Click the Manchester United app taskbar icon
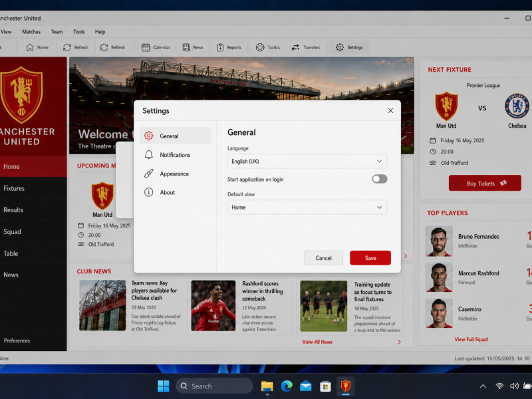The image size is (532, 399). click(x=345, y=386)
